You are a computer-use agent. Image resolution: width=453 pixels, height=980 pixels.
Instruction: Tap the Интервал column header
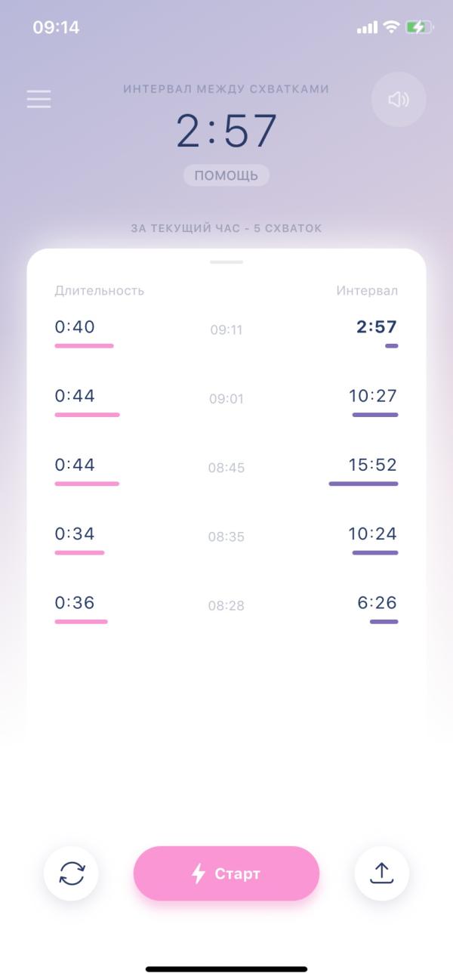pyautogui.click(x=367, y=291)
